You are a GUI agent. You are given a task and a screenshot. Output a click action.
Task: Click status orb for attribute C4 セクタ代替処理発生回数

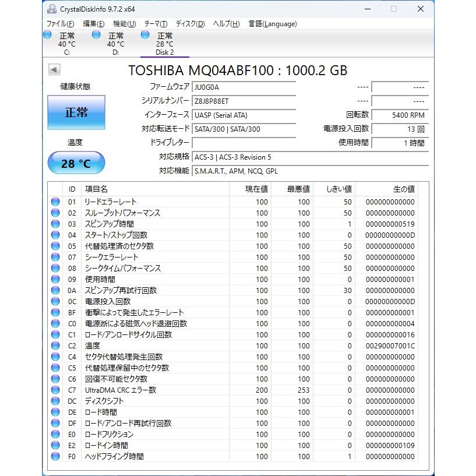coord(55,357)
